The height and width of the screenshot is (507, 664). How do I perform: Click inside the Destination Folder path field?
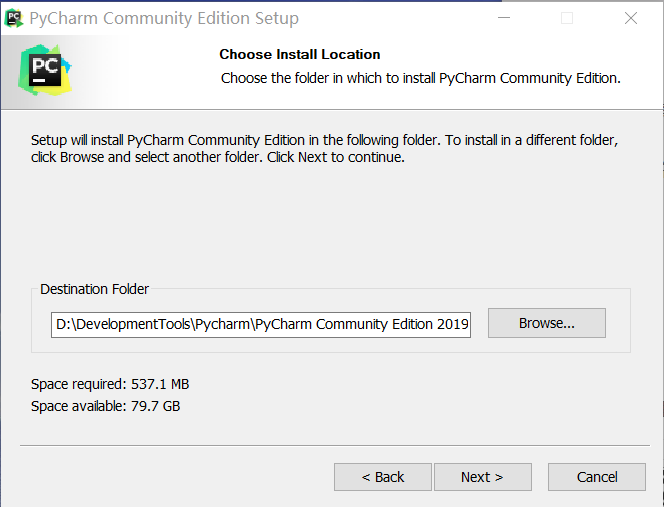261,325
